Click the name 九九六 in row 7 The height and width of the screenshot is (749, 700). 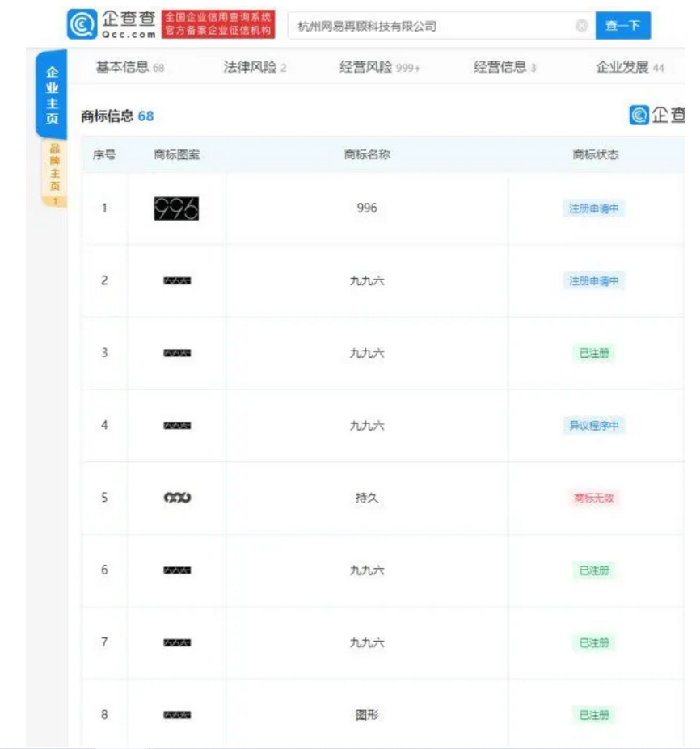point(367,642)
